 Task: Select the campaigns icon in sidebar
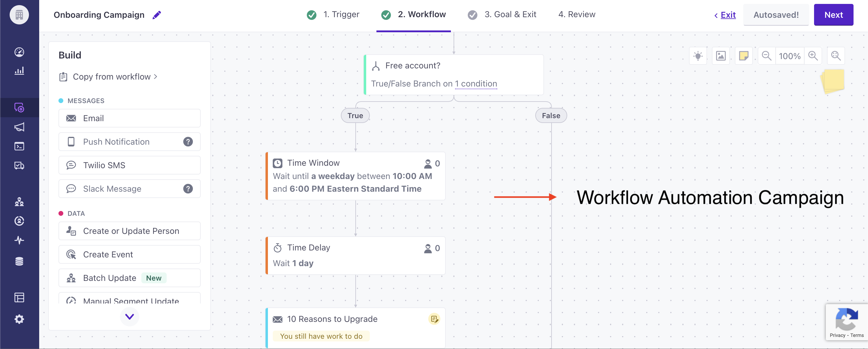(x=19, y=108)
